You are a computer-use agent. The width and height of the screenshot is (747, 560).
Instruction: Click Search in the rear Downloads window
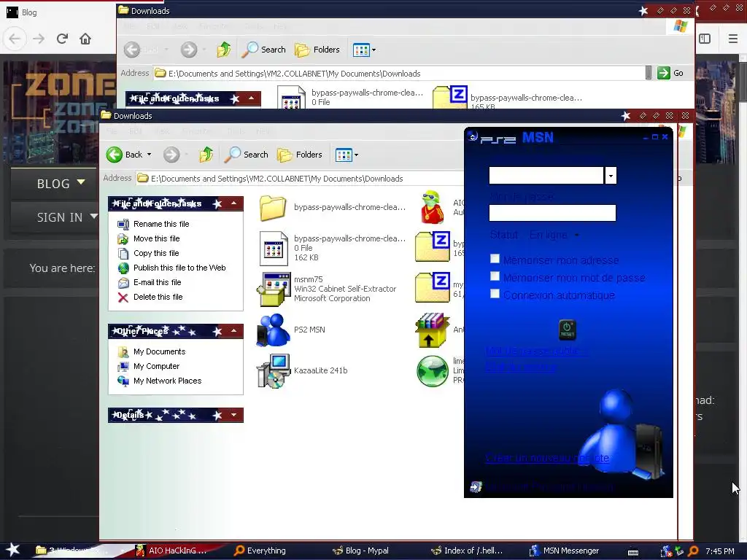point(264,50)
